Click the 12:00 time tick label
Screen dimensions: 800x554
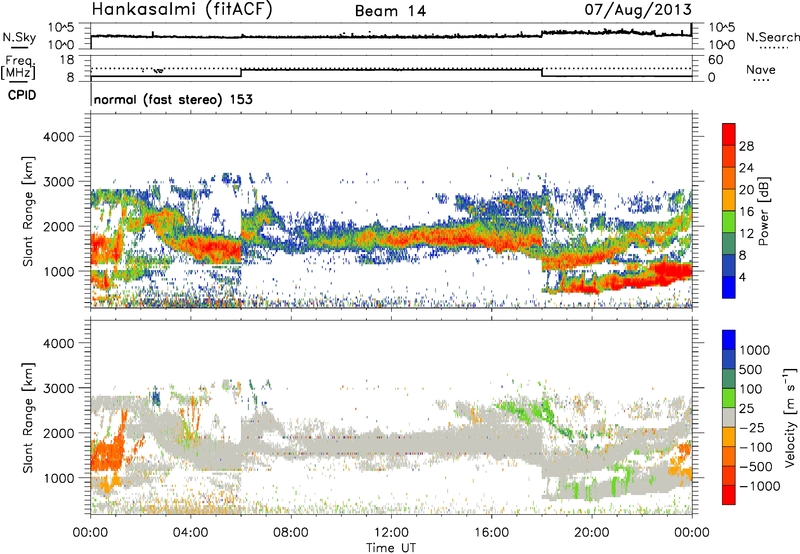[x=391, y=533]
